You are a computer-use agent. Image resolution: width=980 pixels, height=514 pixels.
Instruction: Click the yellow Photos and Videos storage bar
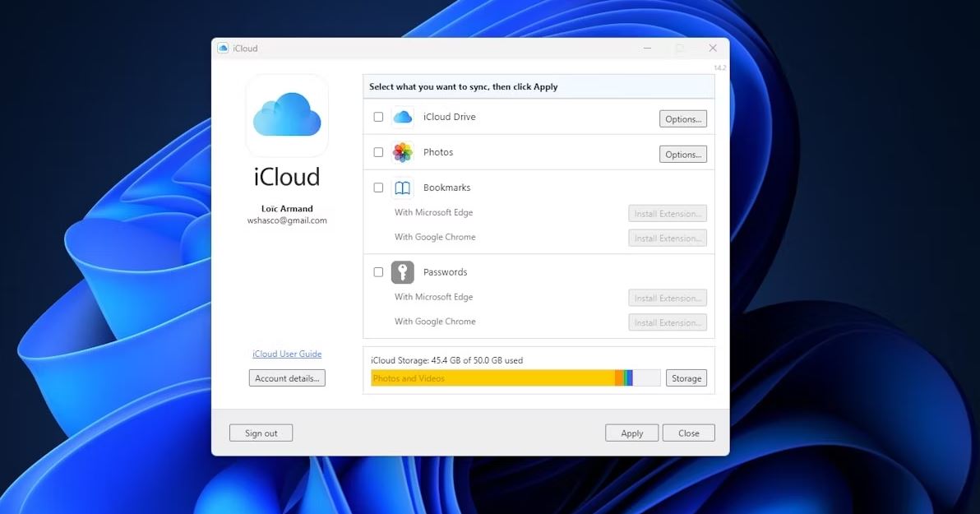point(492,377)
